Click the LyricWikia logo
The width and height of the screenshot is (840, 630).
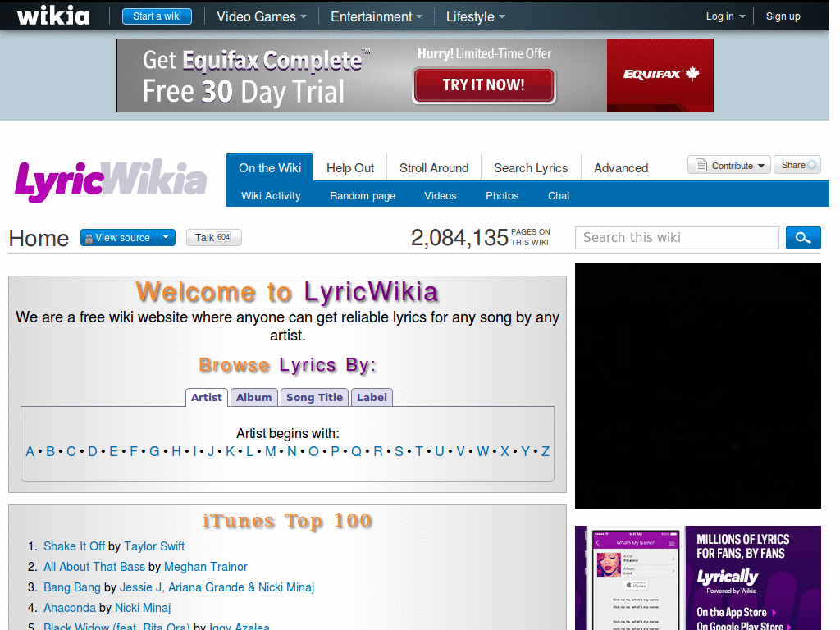coord(111,181)
